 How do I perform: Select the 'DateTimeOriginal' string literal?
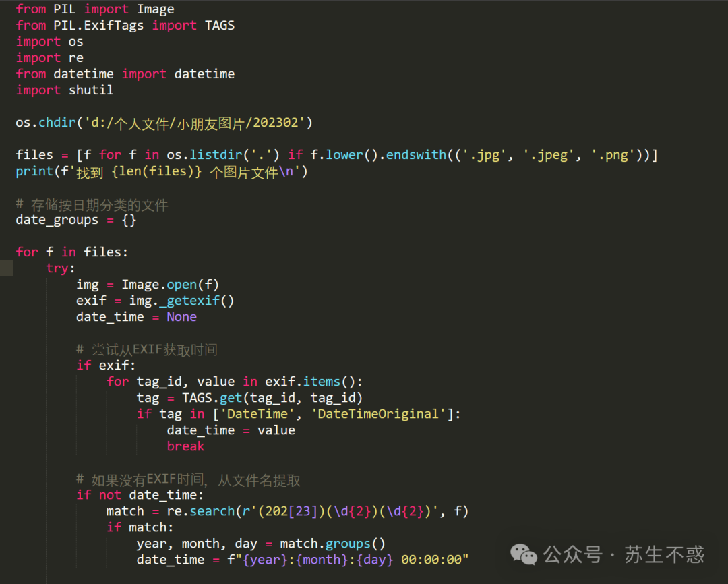pos(378,414)
